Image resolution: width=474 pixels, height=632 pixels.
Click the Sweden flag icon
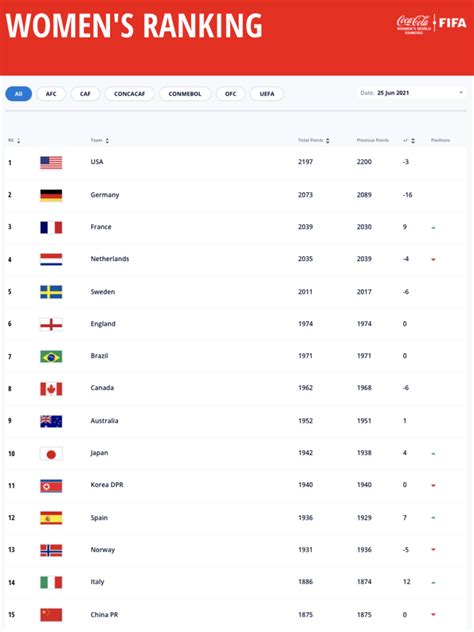click(51, 292)
